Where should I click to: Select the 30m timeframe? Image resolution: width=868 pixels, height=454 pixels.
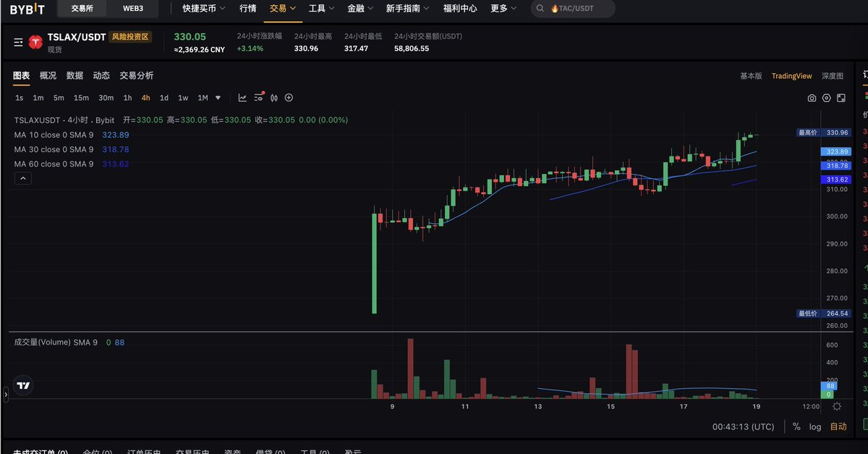point(106,98)
